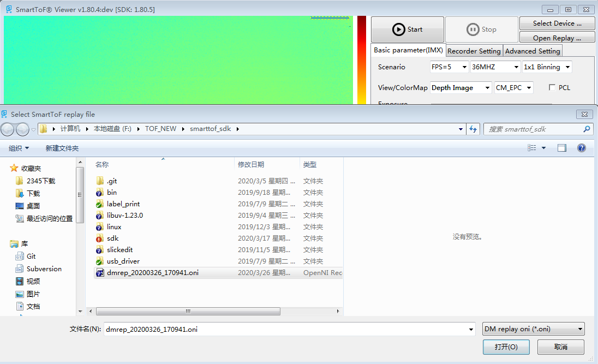
Task: Click the 新建文件夹 button
Action: click(62, 148)
